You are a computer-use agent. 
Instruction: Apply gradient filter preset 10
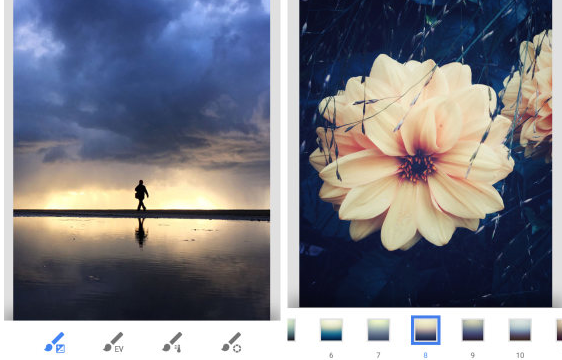point(520,330)
